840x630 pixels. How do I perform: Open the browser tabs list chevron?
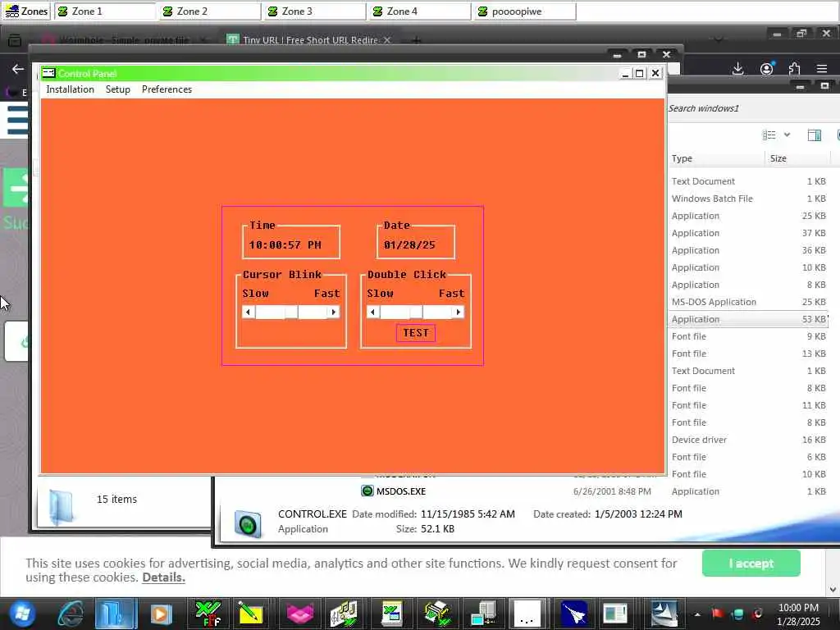(x=719, y=39)
